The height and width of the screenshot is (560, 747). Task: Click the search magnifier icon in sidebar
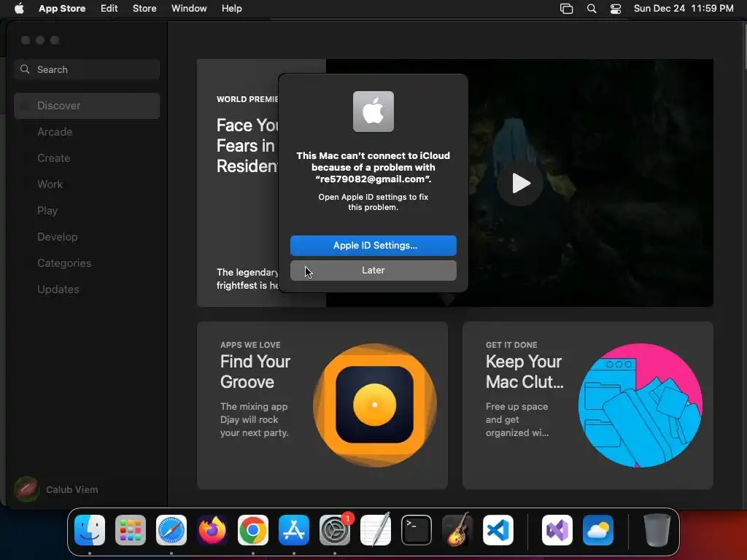pos(25,69)
